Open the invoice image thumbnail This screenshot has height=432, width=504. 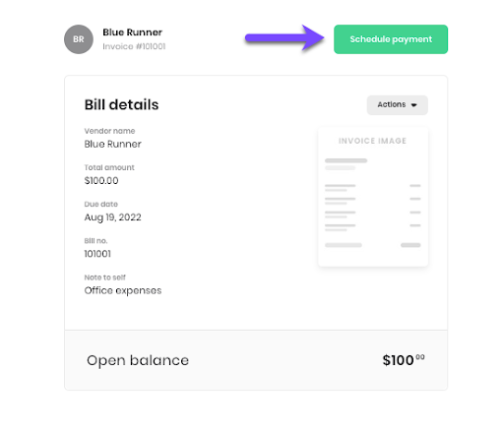click(x=373, y=197)
